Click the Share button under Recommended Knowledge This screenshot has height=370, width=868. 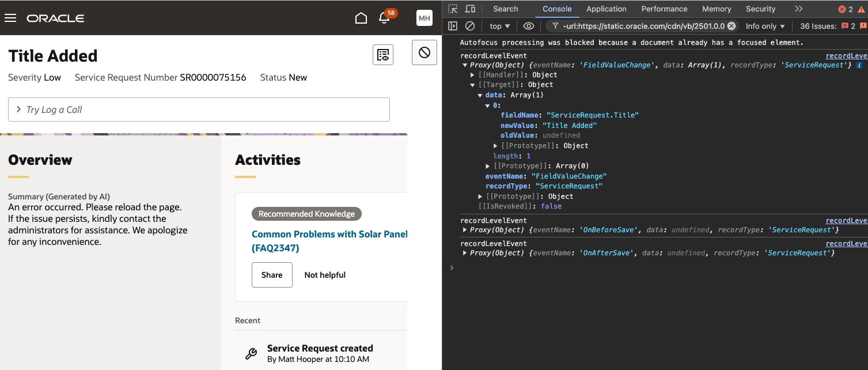pyautogui.click(x=272, y=275)
